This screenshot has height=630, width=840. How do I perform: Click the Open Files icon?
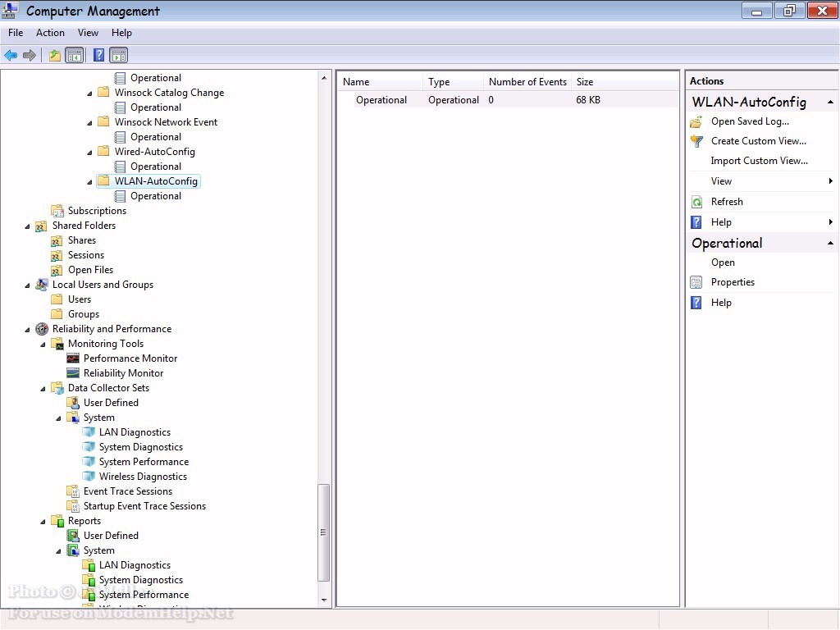[x=57, y=271]
